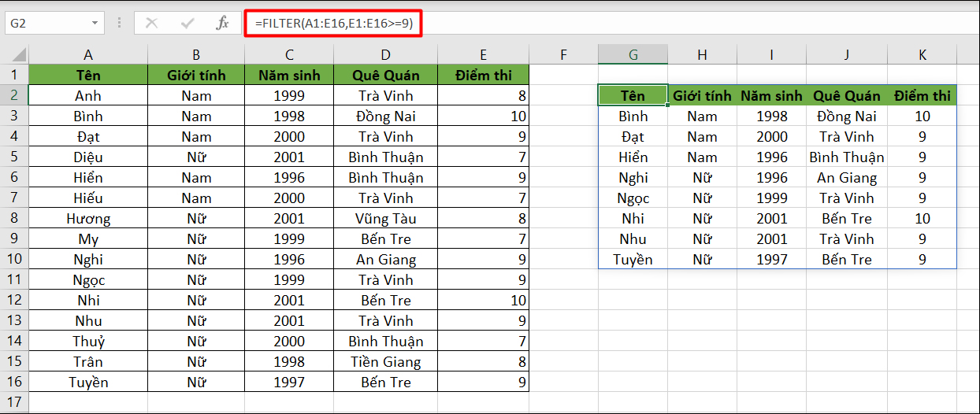Select An Giang in filtered column J
The height and width of the screenshot is (414, 980).
point(846,177)
